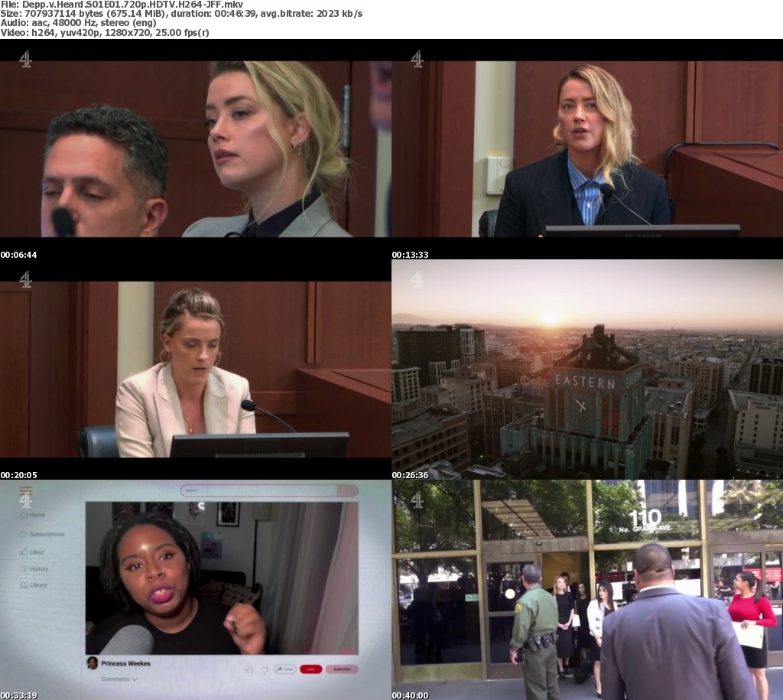Select the 110 Grand Ave entrance thumbnail

587,590
